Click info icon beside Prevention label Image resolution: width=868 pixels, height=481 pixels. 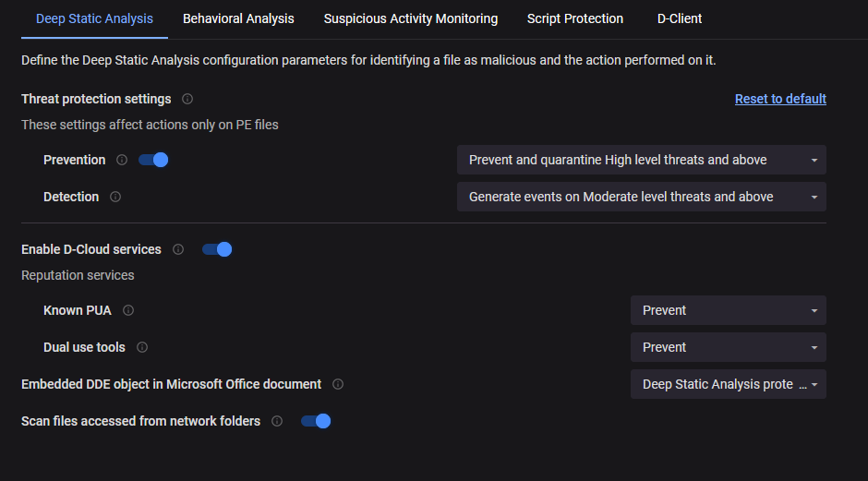[x=122, y=160]
